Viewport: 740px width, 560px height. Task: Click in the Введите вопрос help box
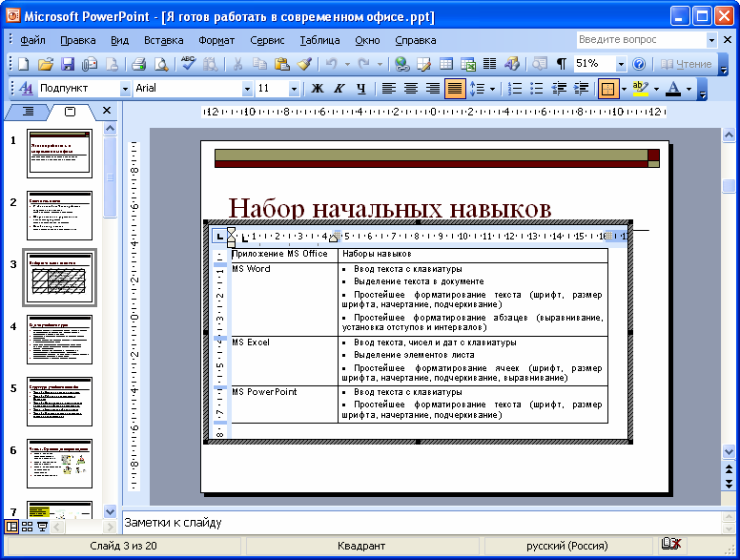[641, 40]
